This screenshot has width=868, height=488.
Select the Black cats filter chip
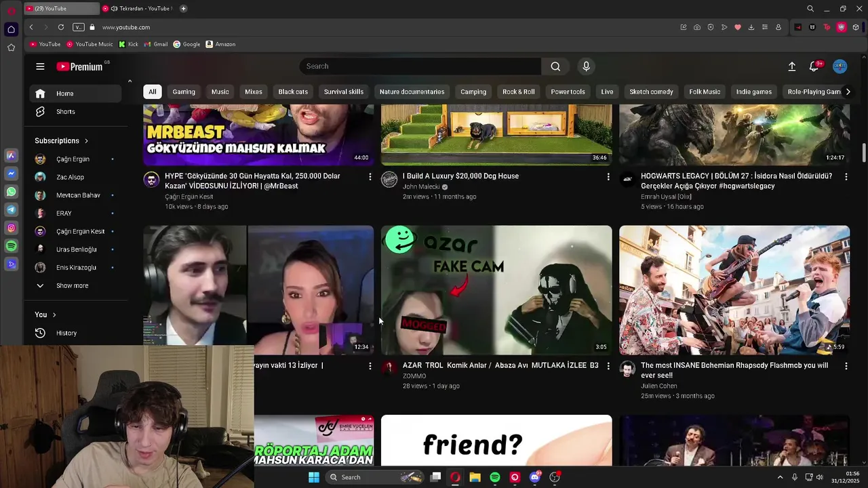[x=293, y=91]
